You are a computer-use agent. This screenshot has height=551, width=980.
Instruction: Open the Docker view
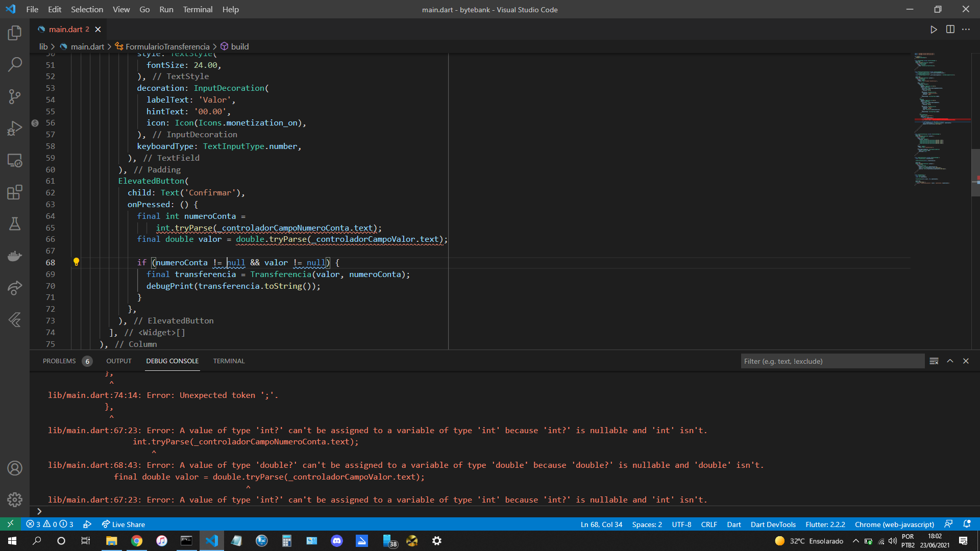pos(15,256)
